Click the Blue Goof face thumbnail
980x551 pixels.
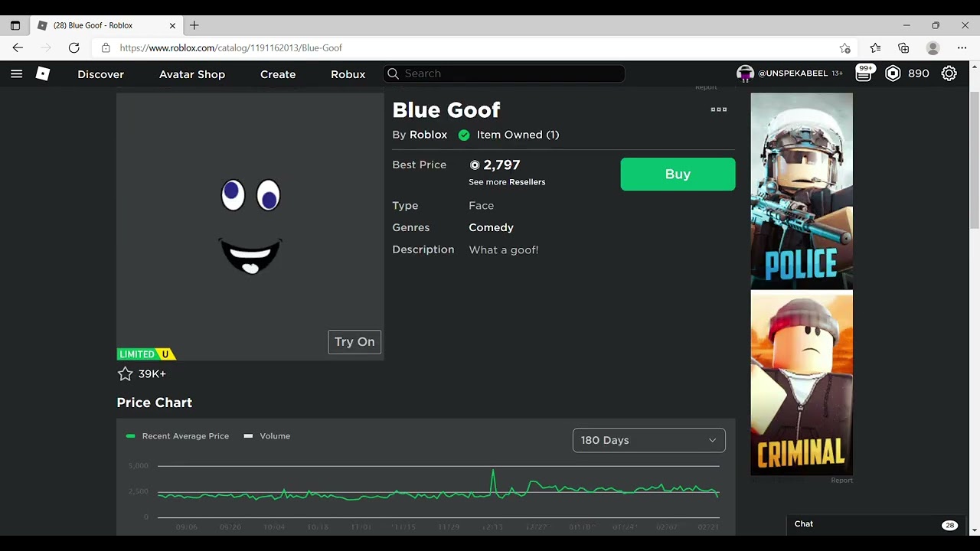[250, 227]
